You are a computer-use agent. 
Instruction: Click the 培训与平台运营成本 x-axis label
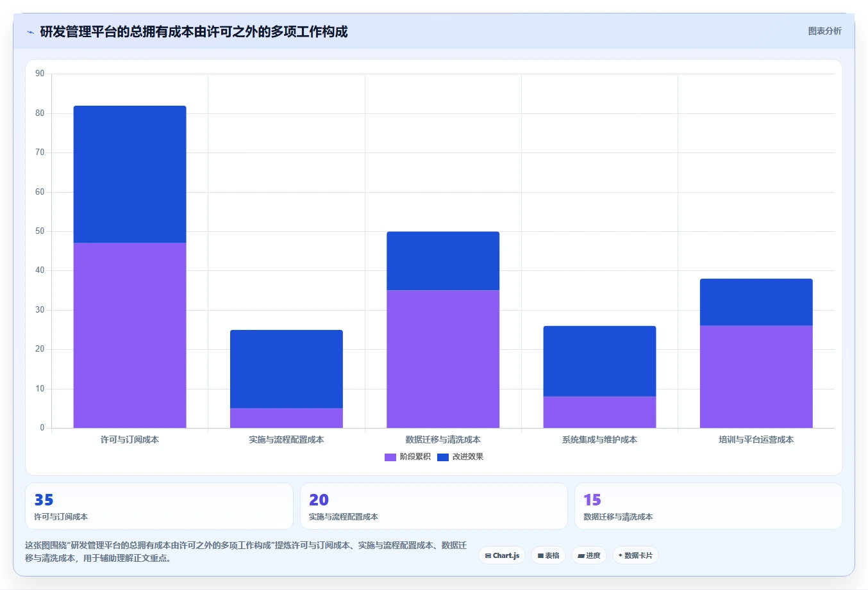pyautogui.click(x=756, y=439)
